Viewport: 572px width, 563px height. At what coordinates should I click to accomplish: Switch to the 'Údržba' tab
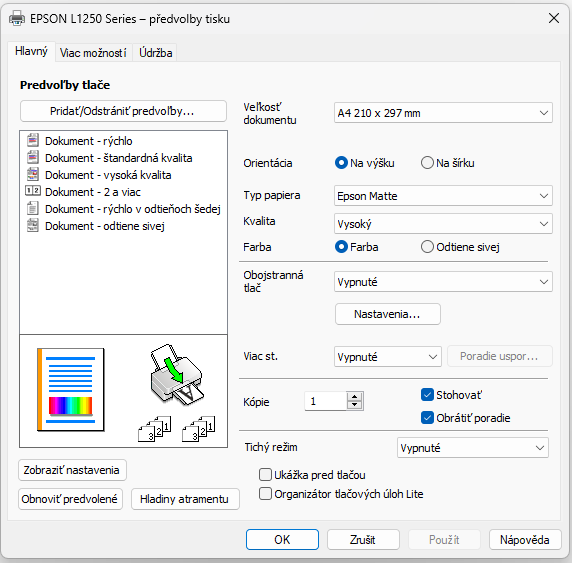pyautogui.click(x=155, y=53)
